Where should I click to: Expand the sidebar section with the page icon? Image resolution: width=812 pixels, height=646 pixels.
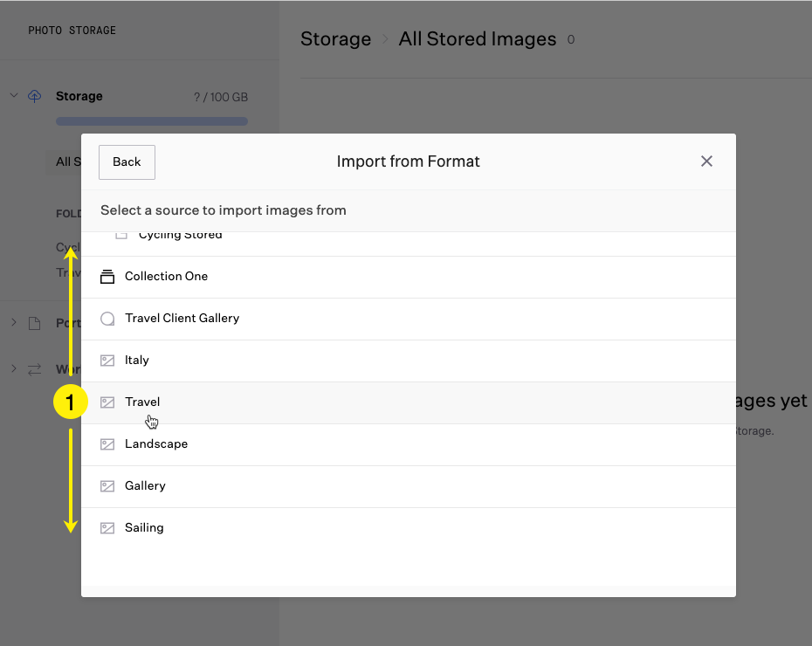pyautogui.click(x=14, y=323)
